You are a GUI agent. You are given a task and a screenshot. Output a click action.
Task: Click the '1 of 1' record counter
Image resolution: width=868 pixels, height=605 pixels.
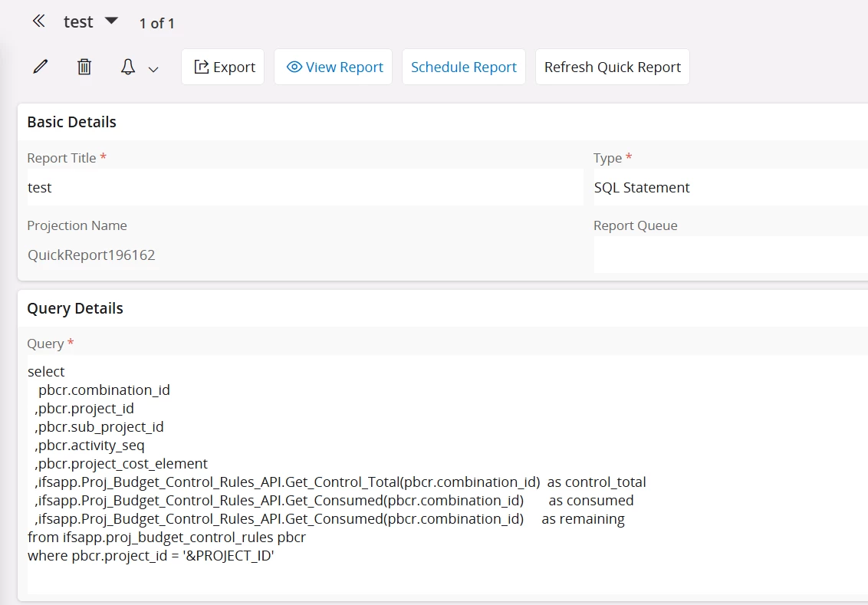[x=157, y=24]
